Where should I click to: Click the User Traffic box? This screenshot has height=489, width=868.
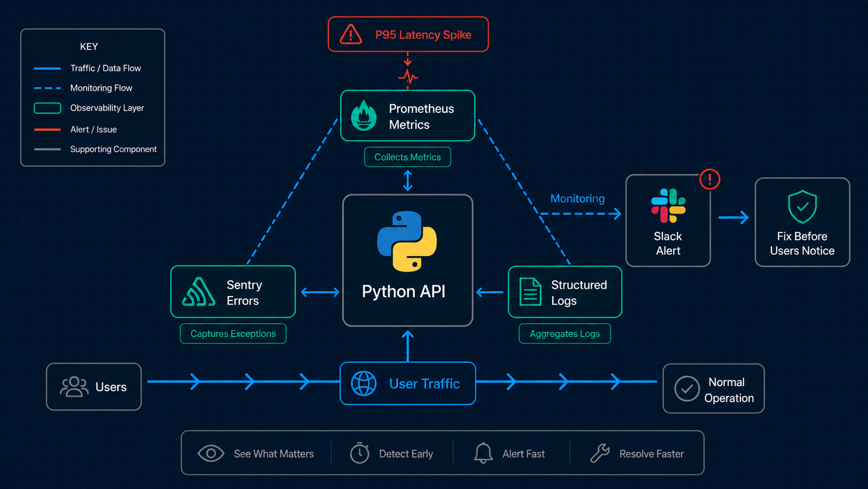click(x=408, y=384)
